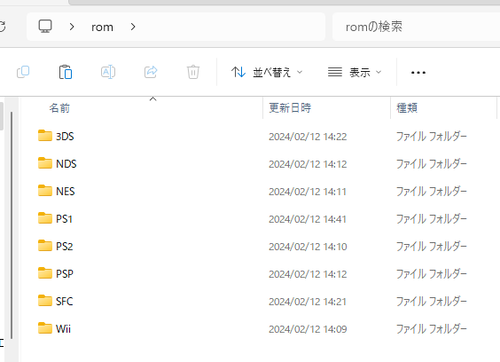Click the Delete trash can icon
This screenshot has height=362, width=500.
coord(193,72)
